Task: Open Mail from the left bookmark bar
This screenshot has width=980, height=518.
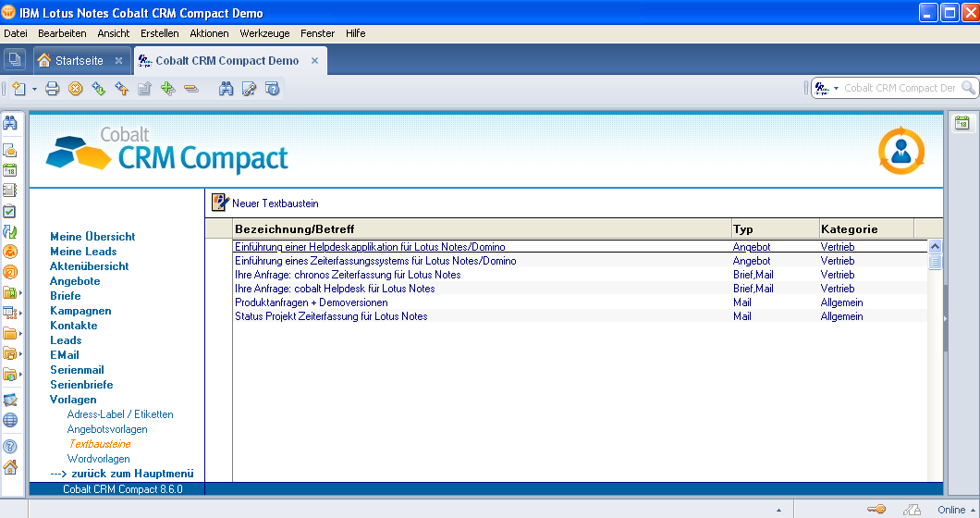Action: [x=10, y=150]
